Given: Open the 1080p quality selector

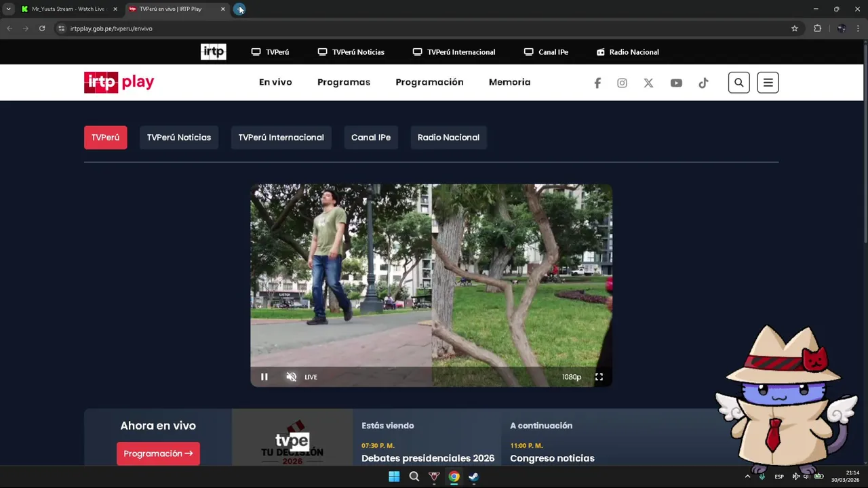Looking at the screenshot, I should pyautogui.click(x=571, y=377).
